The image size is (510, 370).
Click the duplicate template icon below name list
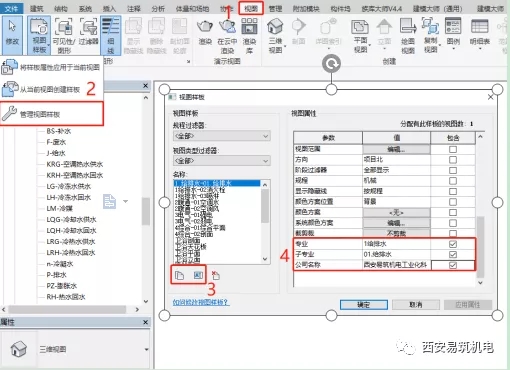[x=179, y=275]
